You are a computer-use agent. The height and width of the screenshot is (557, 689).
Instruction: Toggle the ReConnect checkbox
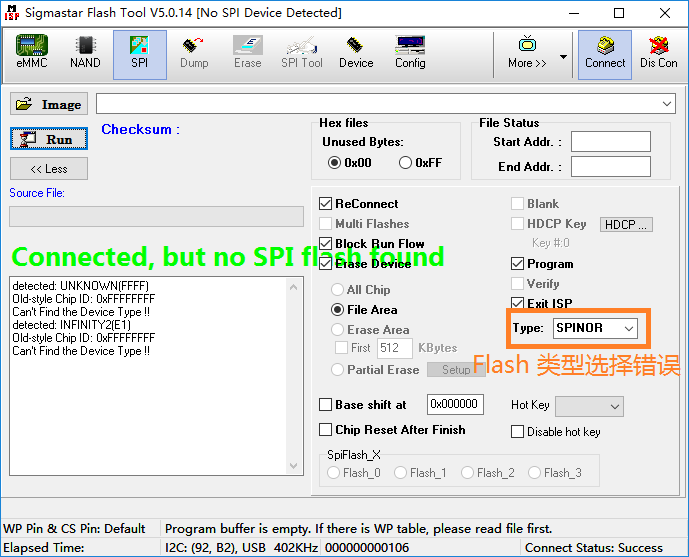[326, 204]
